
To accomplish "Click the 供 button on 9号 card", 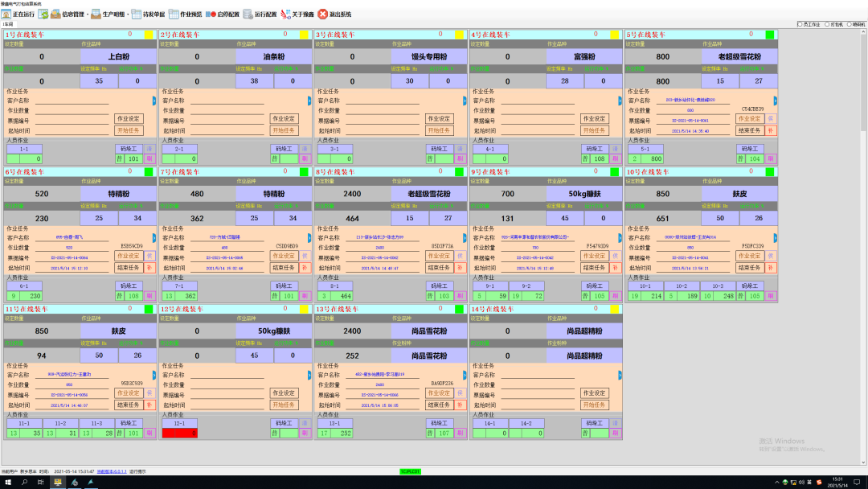I will tap(615, 256).
